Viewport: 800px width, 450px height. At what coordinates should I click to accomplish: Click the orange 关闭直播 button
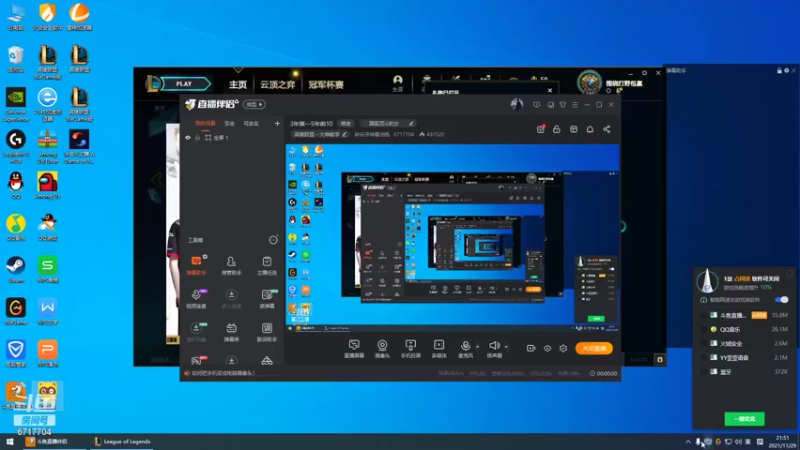pos(594,348)
